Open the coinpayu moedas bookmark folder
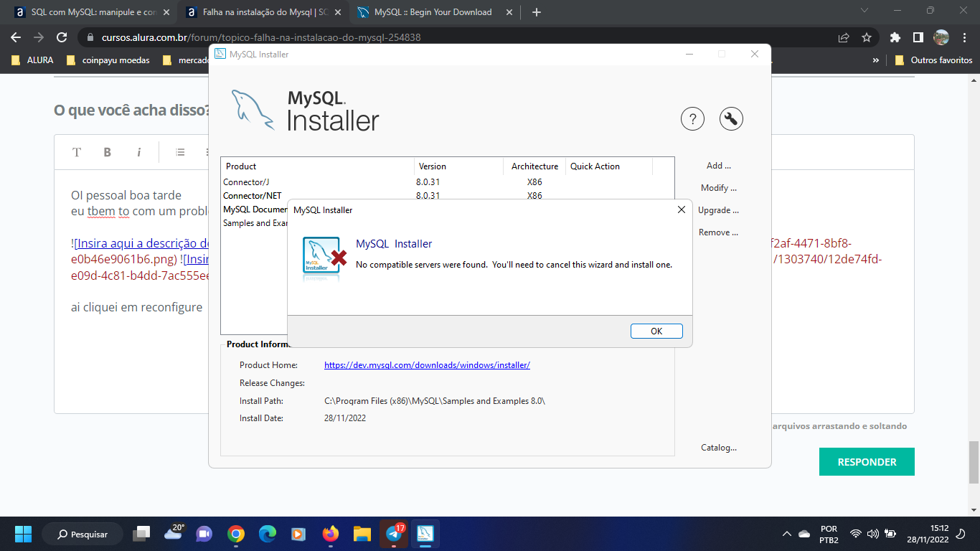Viewport: 980px width, 551px height. point(108,60)
